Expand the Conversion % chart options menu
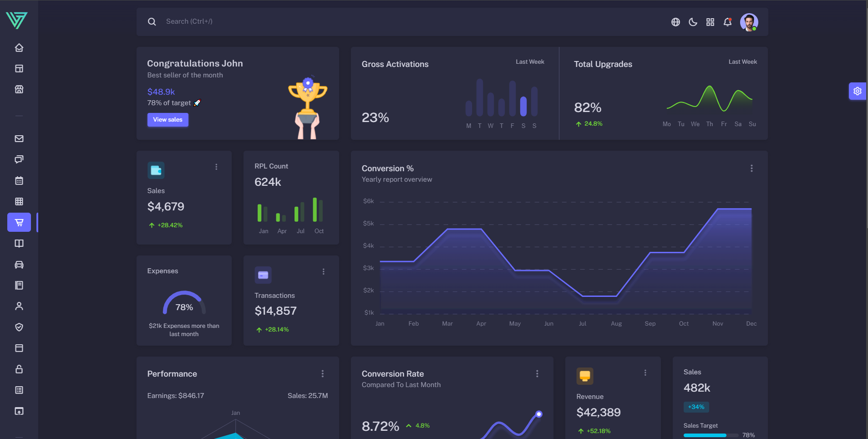Image resolution: width=868 pixels, height=439 pixels. pyautogui.click(x=751, y=168)
